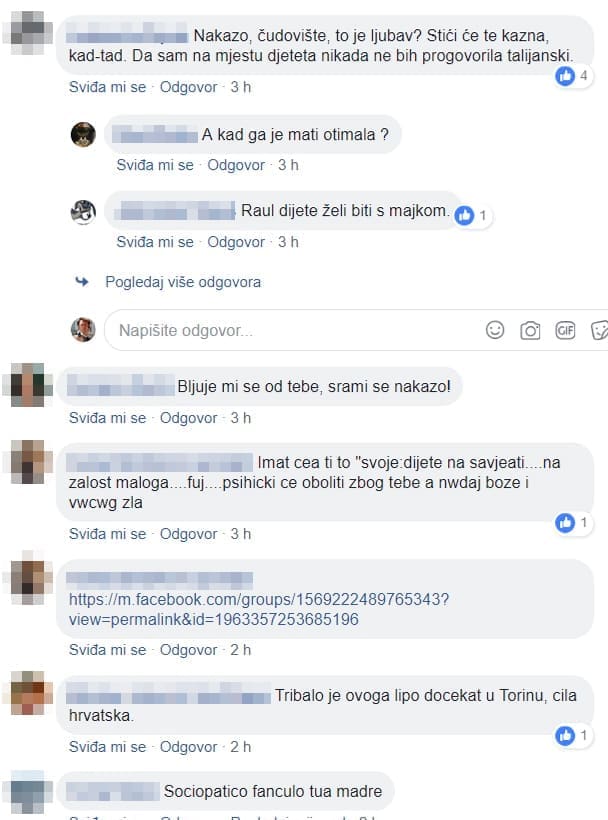
Task: Click the like badge on the 'Imat cea ti' comment
Action: click(572, 522)
